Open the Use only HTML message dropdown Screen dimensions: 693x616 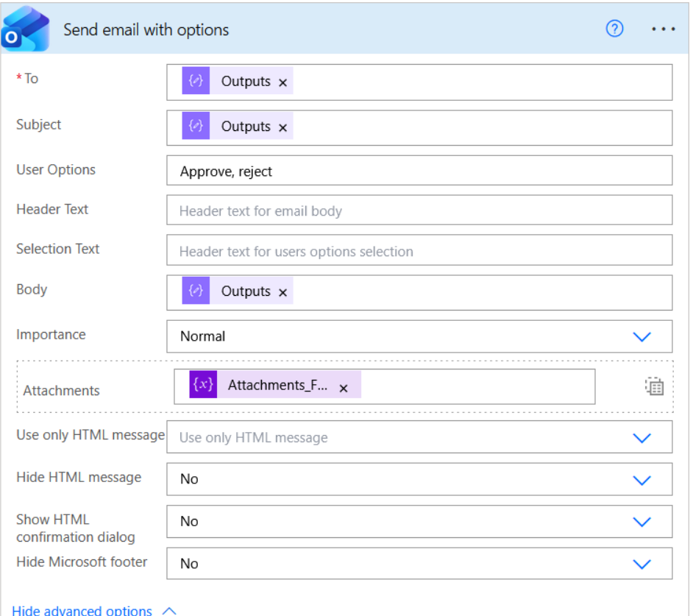[642, 438]
